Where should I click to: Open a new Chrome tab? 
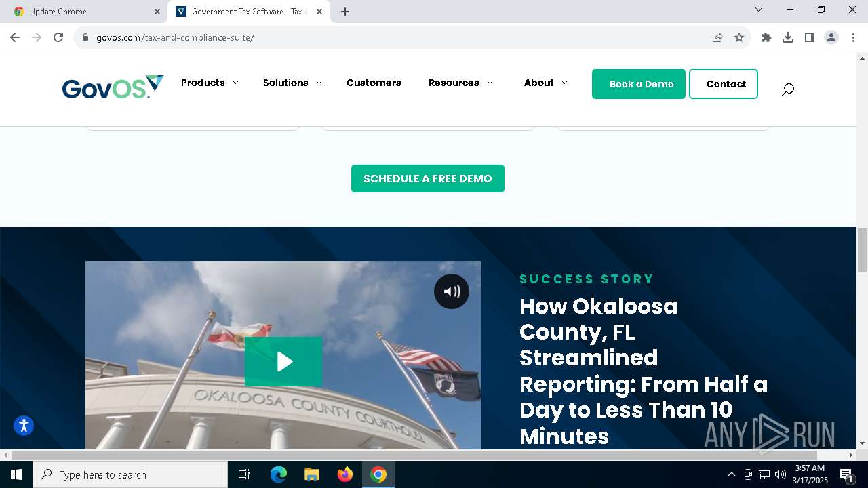[x=345, y=12]
